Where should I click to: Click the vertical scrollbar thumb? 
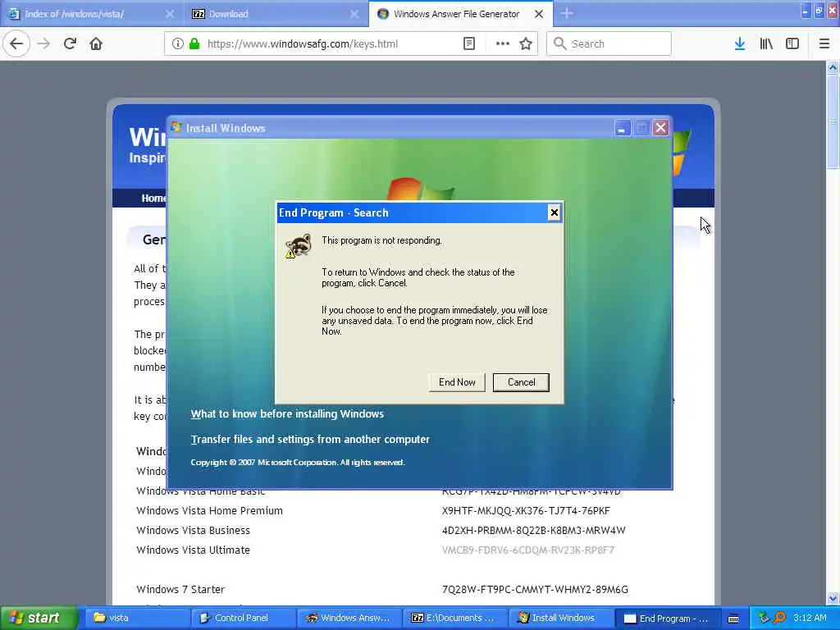[833, 121]
